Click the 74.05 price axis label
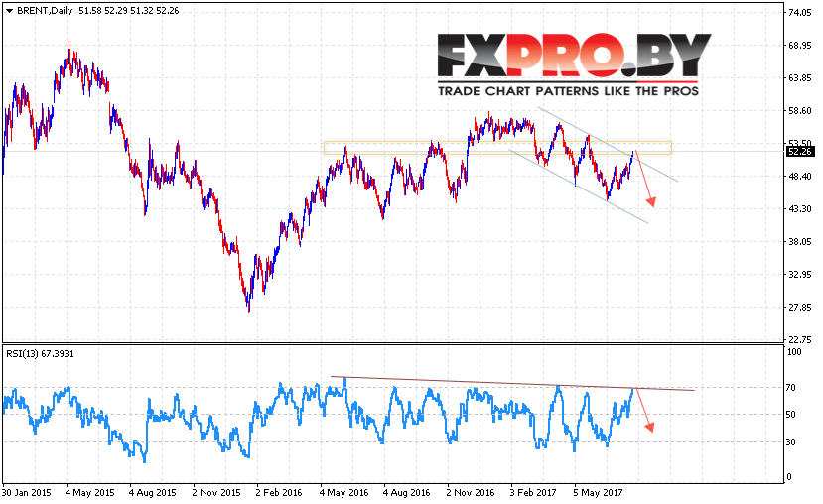This screenshot has height=504, width=823. [800, 13]
